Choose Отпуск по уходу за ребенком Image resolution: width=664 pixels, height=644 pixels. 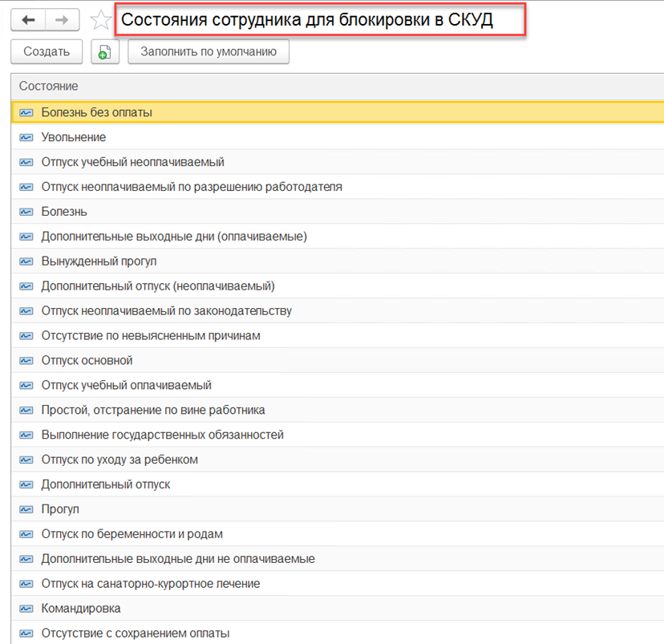(119, 460)
